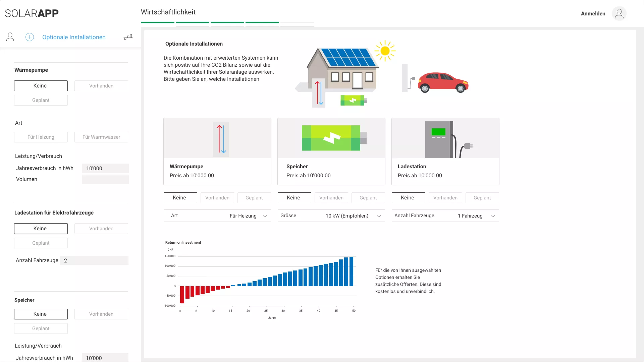Choose Für Warmwasser heat pump type
The height and width of the screenshot is (362, 644).
click(x=101, y=137)
